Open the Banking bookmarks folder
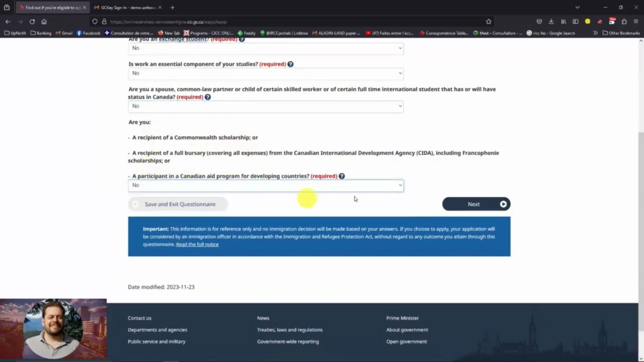Screen dimensions: 644x362 click(41, 33)
